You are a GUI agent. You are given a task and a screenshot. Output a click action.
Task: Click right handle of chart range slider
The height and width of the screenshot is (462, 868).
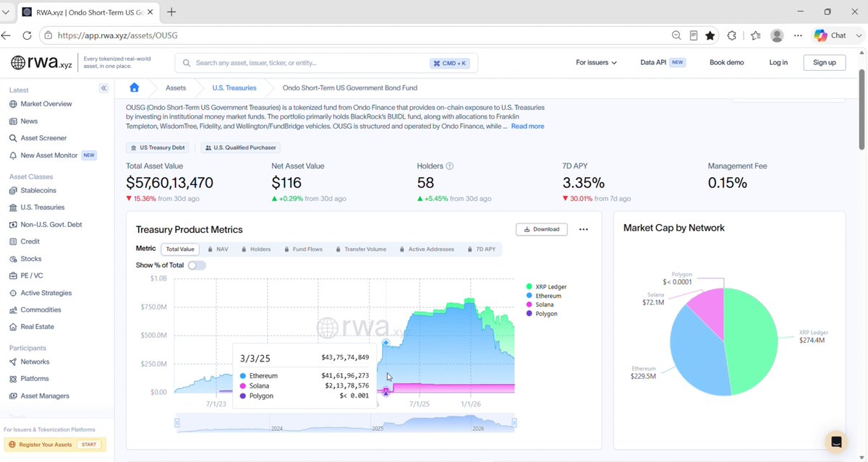click(515, 423)
